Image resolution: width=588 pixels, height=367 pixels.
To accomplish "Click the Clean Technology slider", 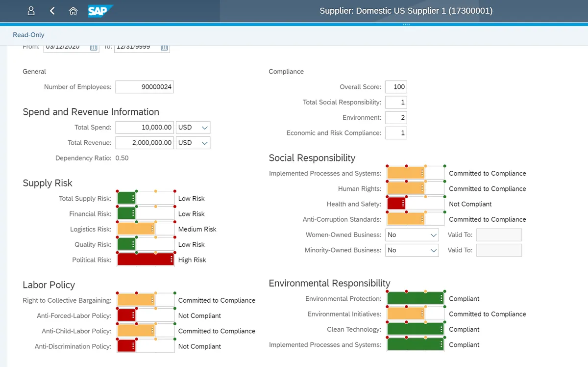I will tap(416, 329).
